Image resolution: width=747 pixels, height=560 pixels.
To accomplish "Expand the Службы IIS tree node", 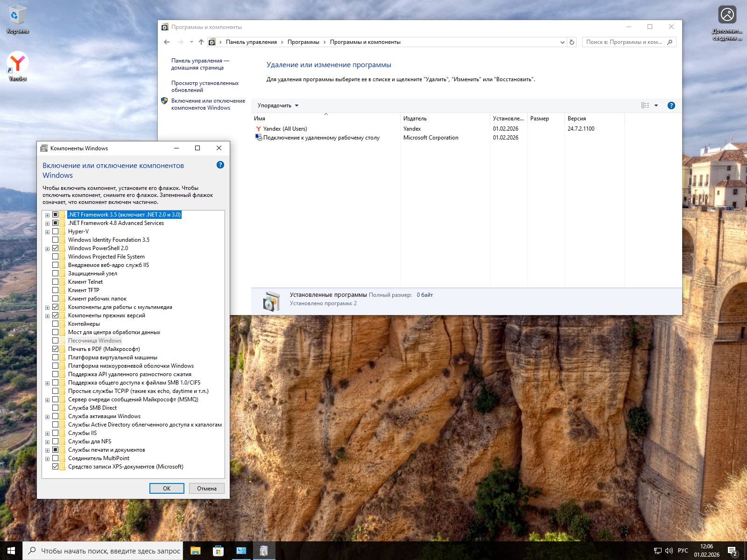I will tap(47, 434).
